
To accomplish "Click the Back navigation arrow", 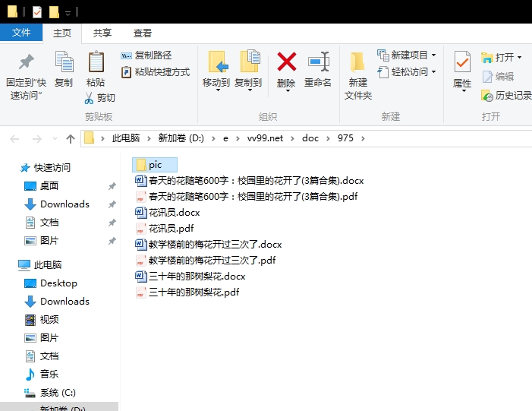I will point(14,139).
